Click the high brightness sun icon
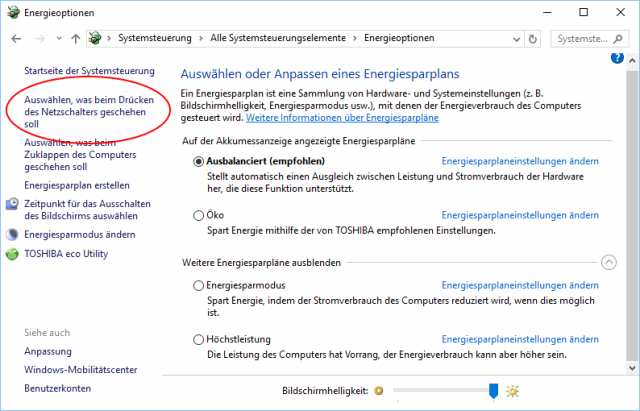Viewport: 640px width, 411px height. [514, 390]
